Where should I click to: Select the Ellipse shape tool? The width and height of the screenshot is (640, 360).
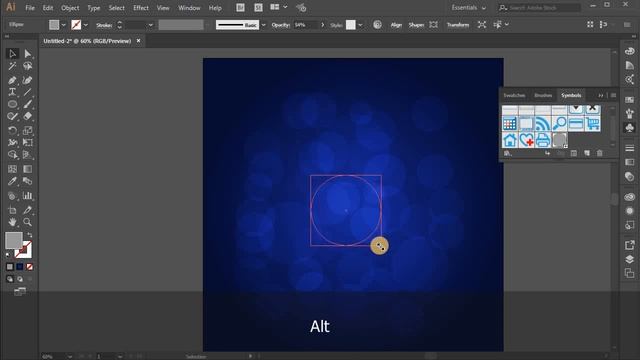point(12,104)
